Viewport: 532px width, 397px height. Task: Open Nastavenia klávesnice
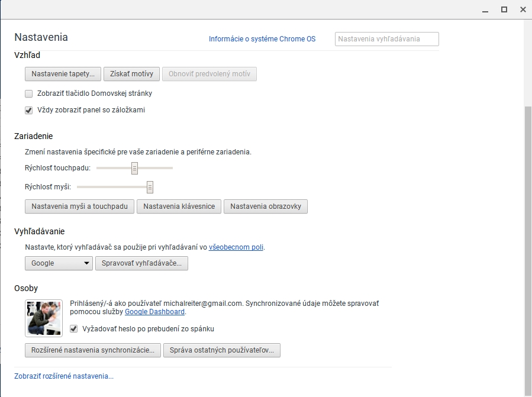pyautogui.click(x=179, y=206)
